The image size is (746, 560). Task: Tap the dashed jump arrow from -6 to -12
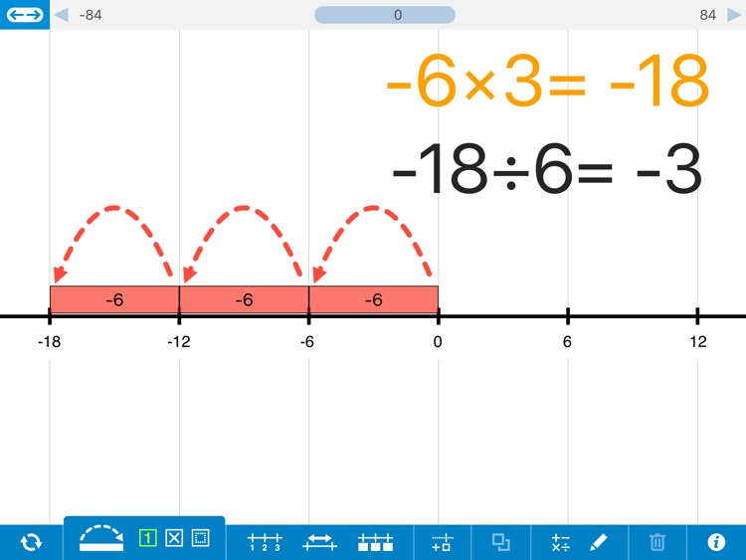tap(243, 244)
